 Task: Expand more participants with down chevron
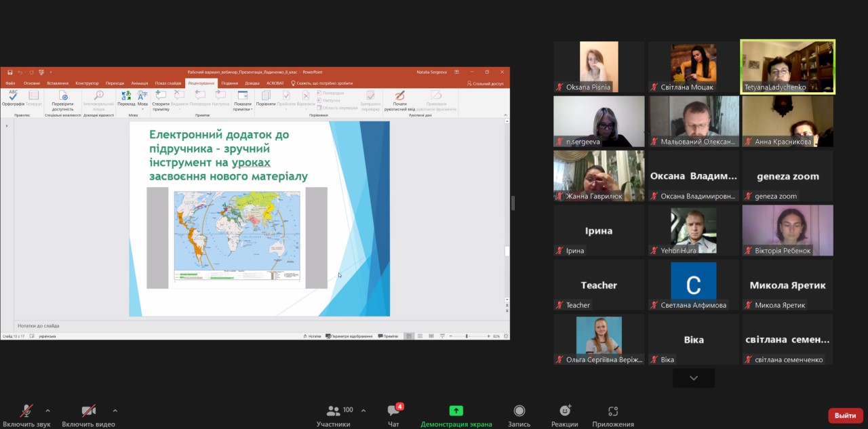pos(694,378)
